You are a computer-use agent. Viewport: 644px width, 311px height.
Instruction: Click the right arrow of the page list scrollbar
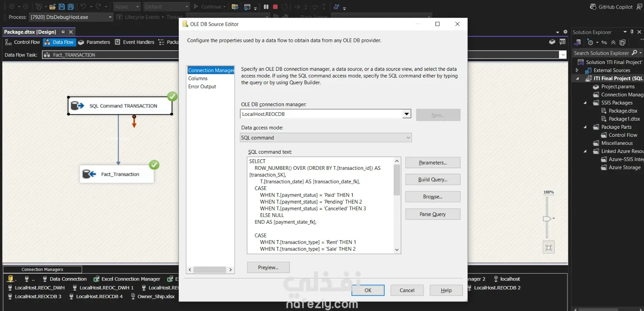(x=231, y=270)
